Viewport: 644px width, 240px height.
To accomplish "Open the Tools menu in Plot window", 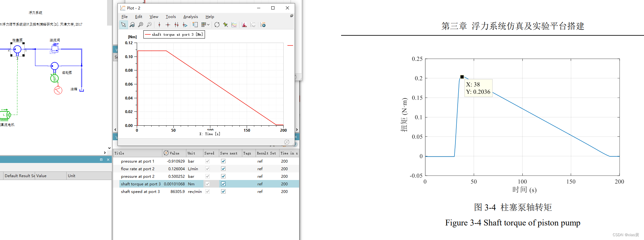I will point(171,17).
